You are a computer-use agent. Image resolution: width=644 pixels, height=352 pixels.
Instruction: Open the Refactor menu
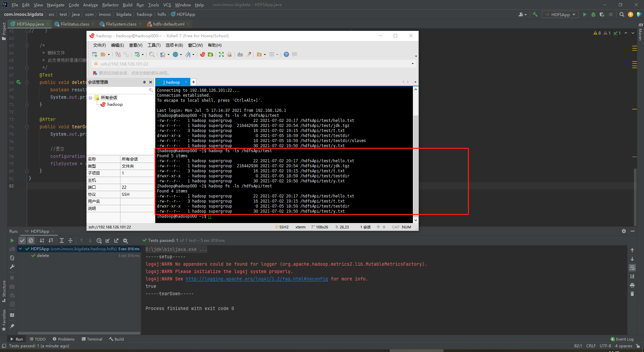110,5
